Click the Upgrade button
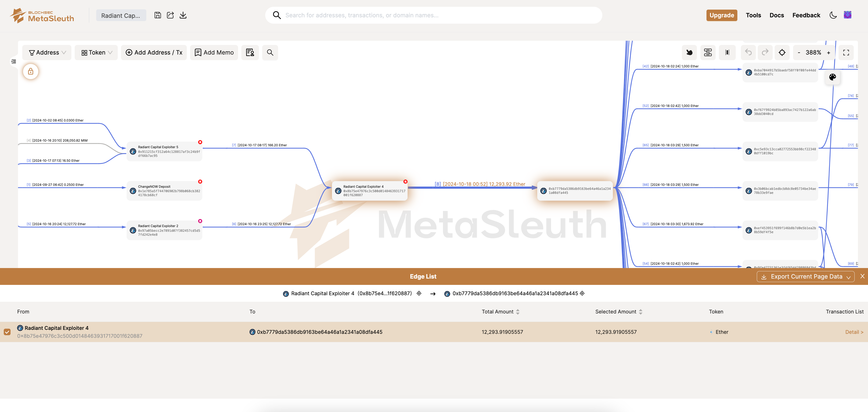 tap(721, 15)
